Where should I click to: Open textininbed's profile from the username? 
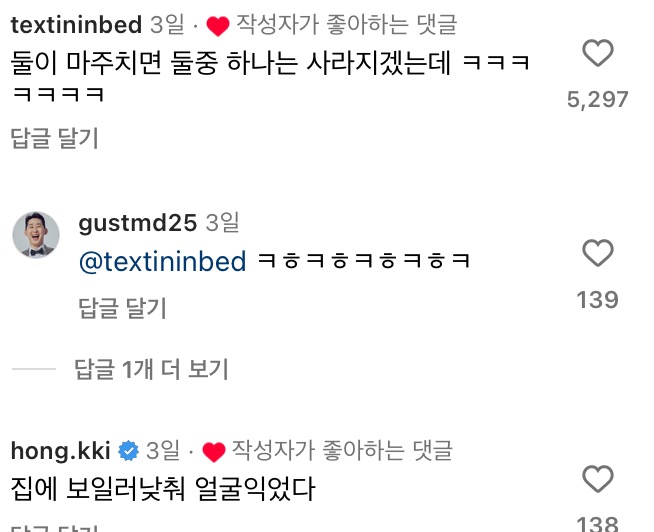(x=76, y=24)
